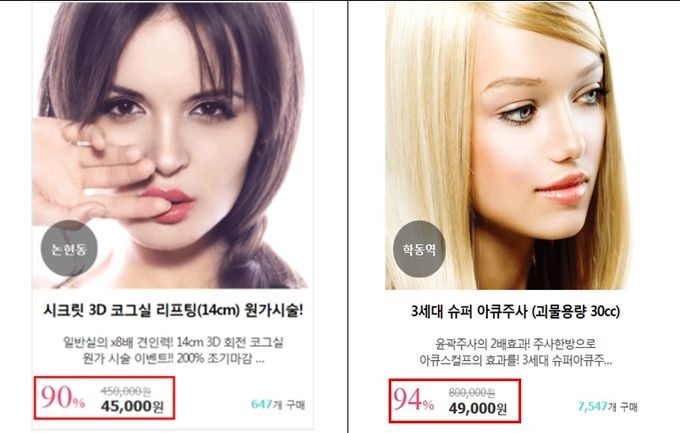This screenshot has width=680, height=433.
Task: Open the blonde woman product photo
Action: click(508, 145)
